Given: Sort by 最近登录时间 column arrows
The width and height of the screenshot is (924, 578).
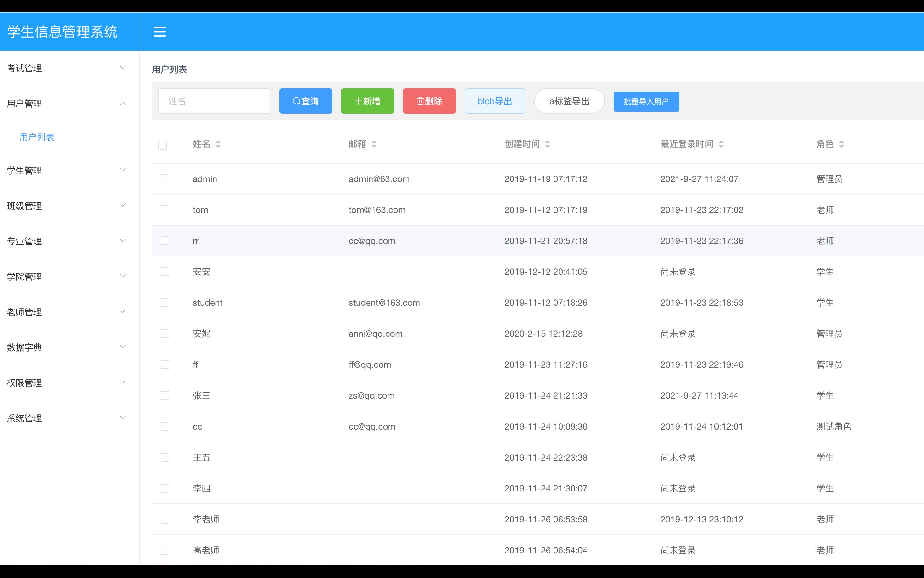Looking at the screenshot, I should (721, 144).
